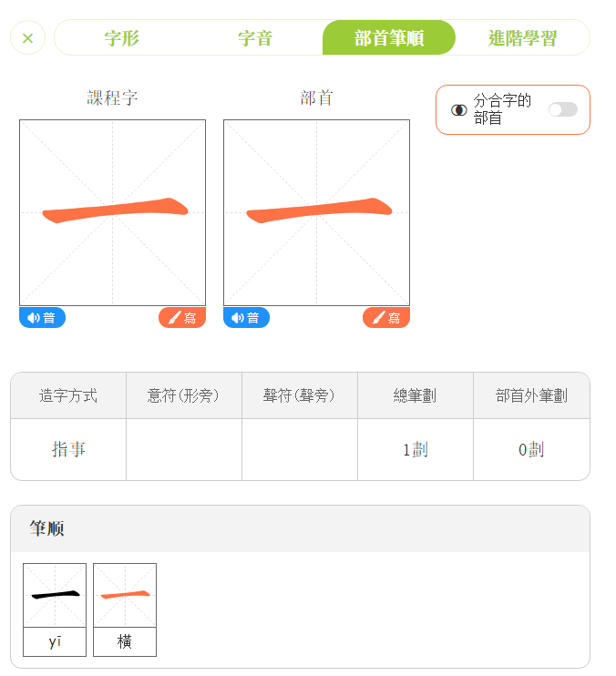Image resolution: width=616 pixels, height=676 pixels.
Task: Switch to the 字形 tab
Action: point(121,38)
